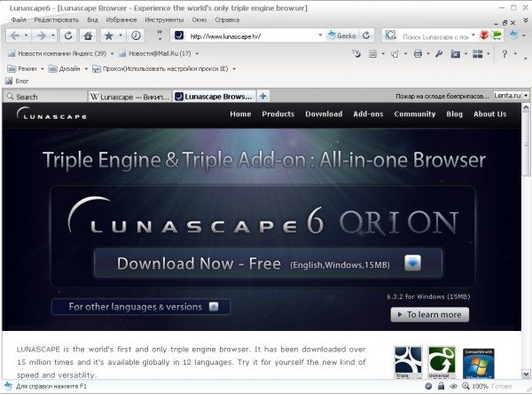Expand the search engine dropdown arrow
This screenshot has width=532, height=394.
click(473, 35)
